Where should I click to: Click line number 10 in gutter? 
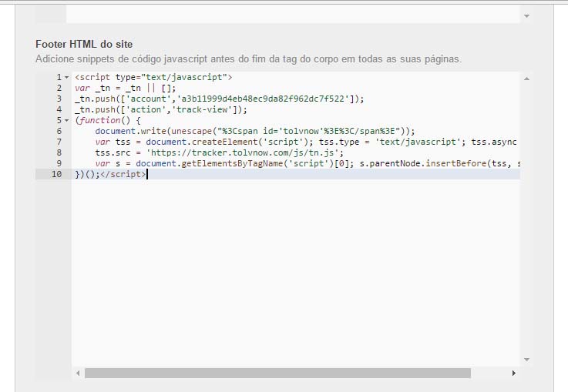pyautogui.click(x=56, y=175)
